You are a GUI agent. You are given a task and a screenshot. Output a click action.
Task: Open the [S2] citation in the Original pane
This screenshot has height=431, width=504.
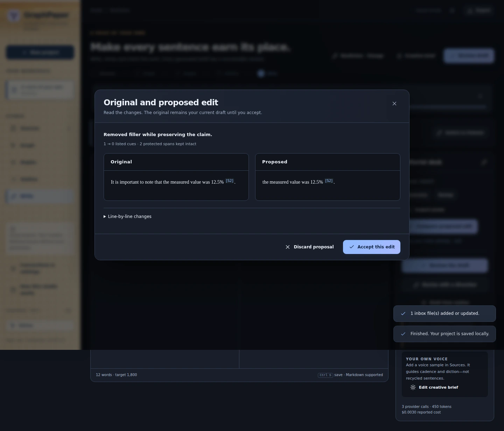pos(230,181)
